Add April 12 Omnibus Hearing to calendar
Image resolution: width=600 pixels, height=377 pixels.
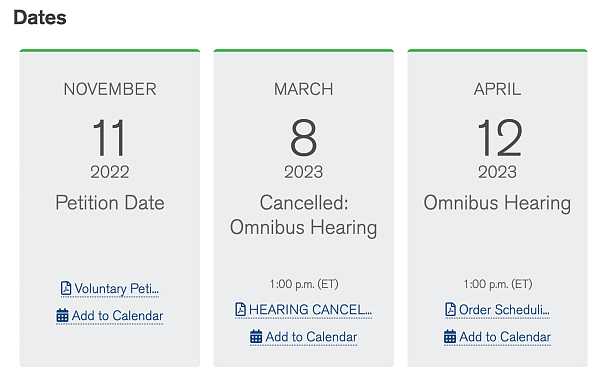[497, 337]
